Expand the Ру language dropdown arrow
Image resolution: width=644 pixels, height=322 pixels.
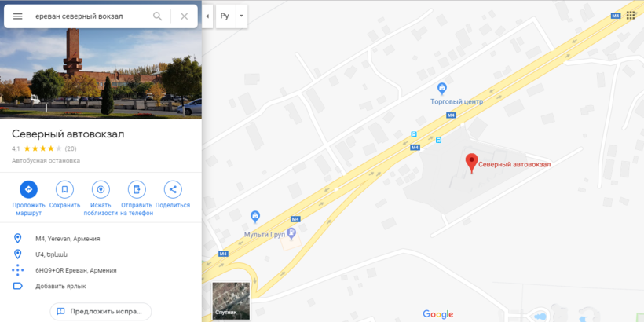242,16
